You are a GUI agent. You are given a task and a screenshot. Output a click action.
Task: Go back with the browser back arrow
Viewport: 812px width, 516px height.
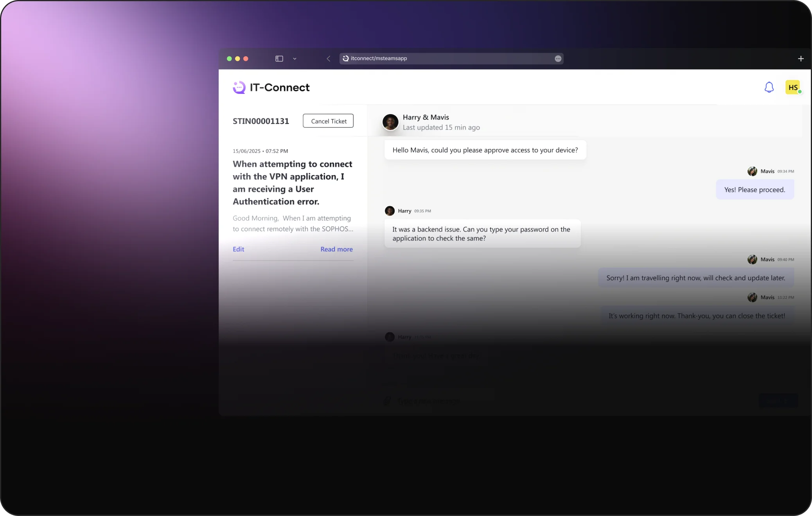[x=329, y=59]
